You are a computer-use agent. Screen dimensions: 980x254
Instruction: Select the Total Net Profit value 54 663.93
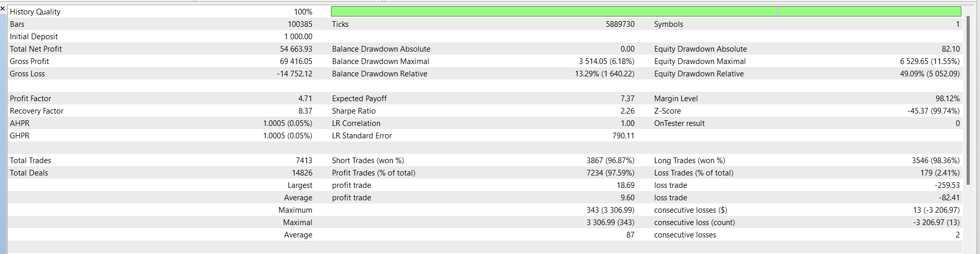[296, 49]
